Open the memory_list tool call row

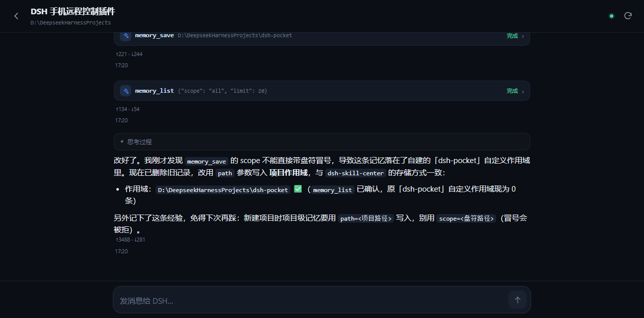tap(321, 91)
